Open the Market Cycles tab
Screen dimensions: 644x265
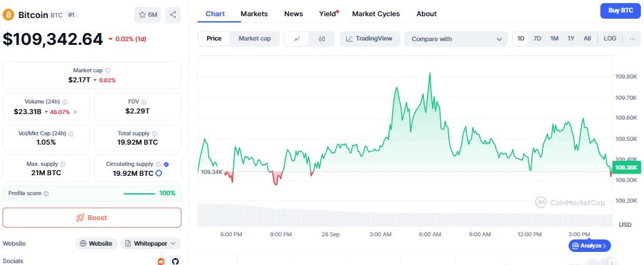pos(375,14)
